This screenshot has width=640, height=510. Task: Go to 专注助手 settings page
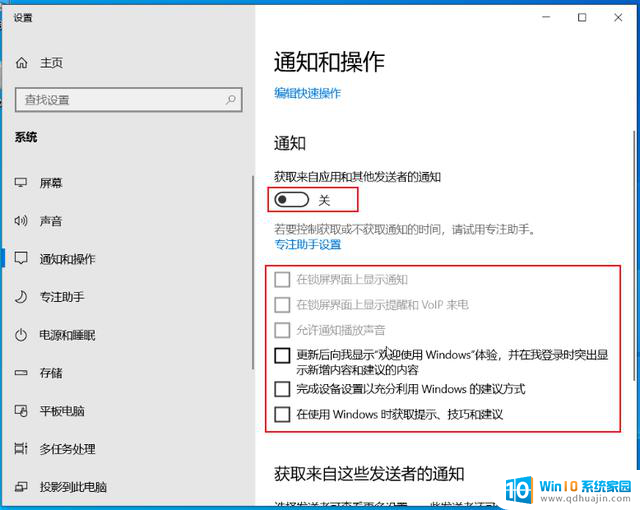click(62, 297)
